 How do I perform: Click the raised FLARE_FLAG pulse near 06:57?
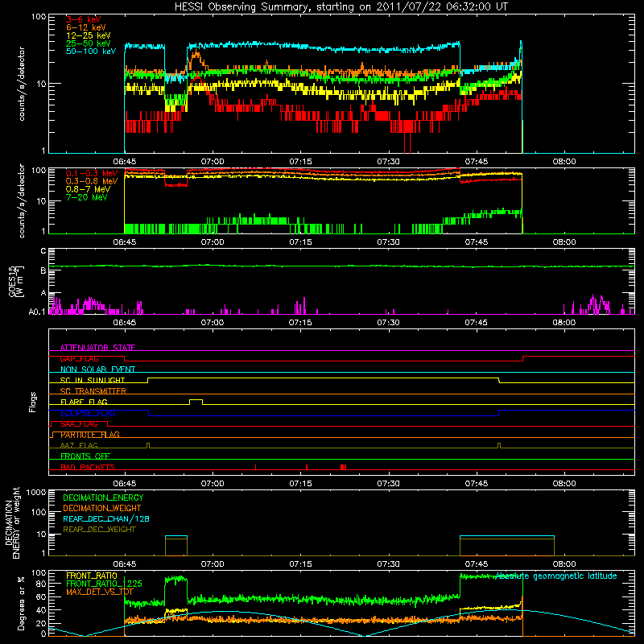point(196,400)
